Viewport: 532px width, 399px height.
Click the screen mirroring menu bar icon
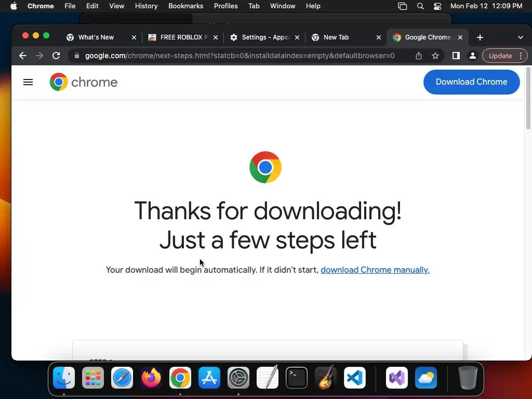[x=403, y=6]
